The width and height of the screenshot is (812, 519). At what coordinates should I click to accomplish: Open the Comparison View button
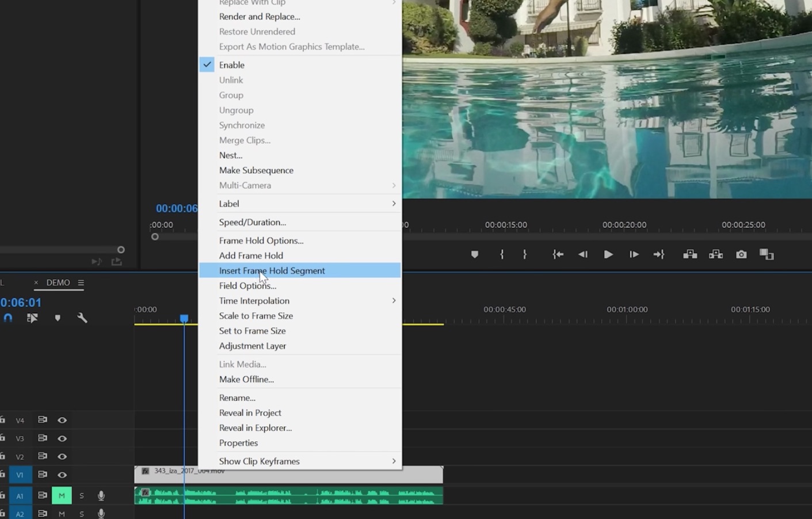(x=767, y=254)
